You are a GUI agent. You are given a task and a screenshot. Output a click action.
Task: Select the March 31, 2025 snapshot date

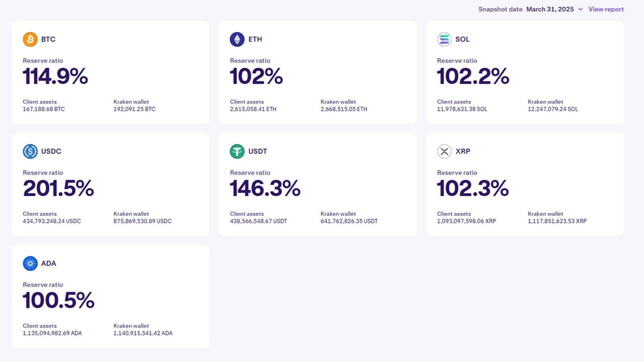click(550, 9)
